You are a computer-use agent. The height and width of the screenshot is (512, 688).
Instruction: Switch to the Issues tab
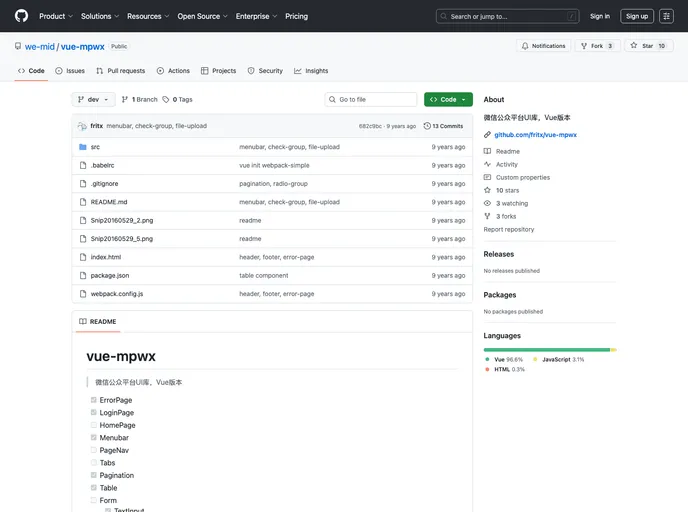70,71
